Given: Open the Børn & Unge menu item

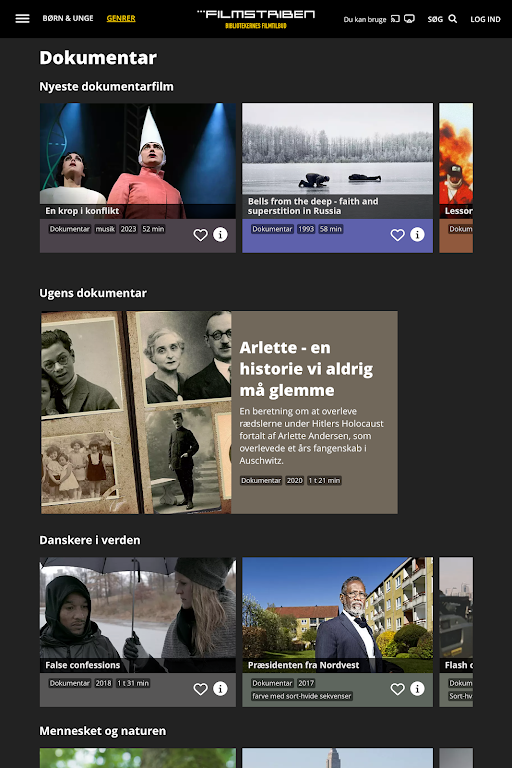Looking at the screenshot, I should pos(68,18).
